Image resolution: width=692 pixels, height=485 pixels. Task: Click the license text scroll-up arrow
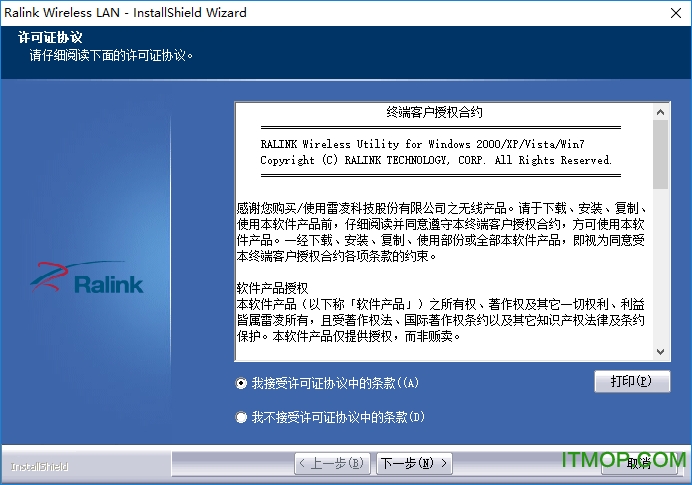pyautogui.click(x=660, y=112)
